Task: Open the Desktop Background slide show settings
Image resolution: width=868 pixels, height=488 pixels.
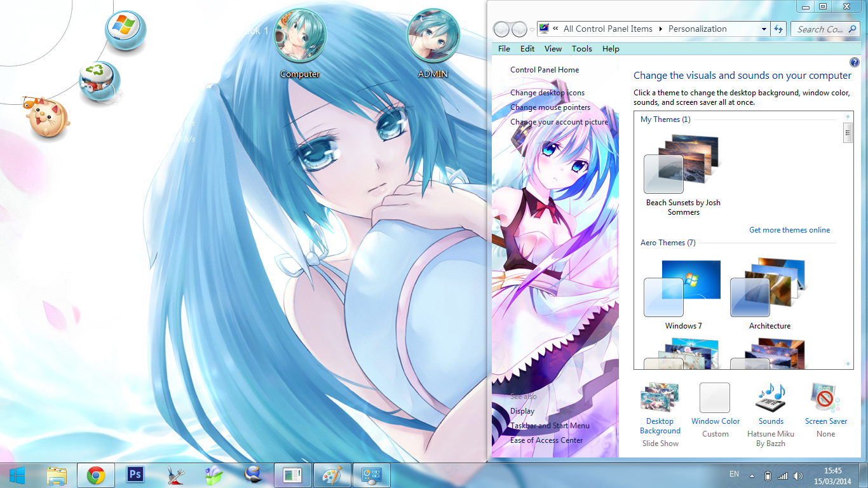Action: click(x=660, y=415)
